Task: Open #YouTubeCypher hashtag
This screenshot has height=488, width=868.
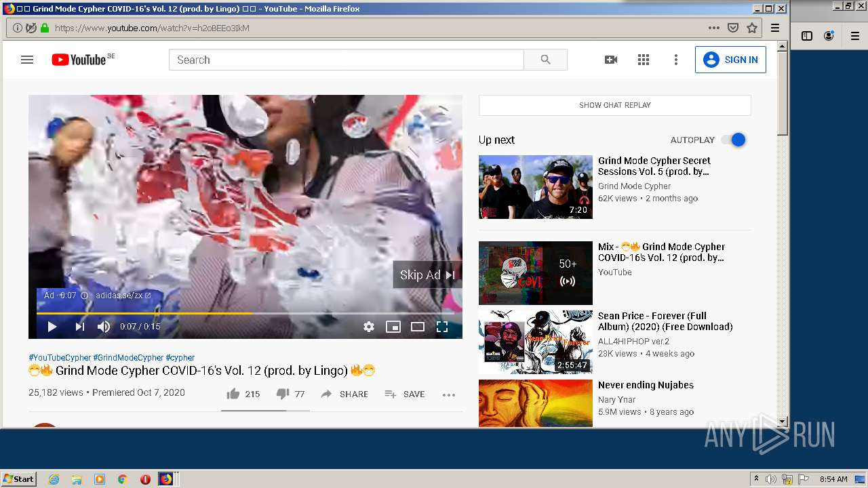Action: [60, 358]
